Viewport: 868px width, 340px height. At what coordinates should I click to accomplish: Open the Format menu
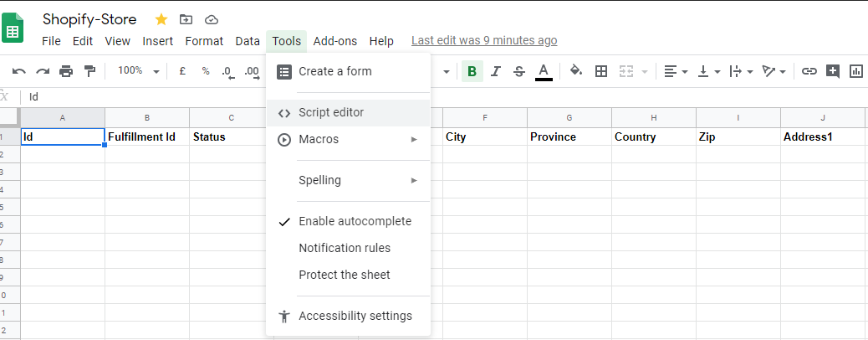coord(204,41)
